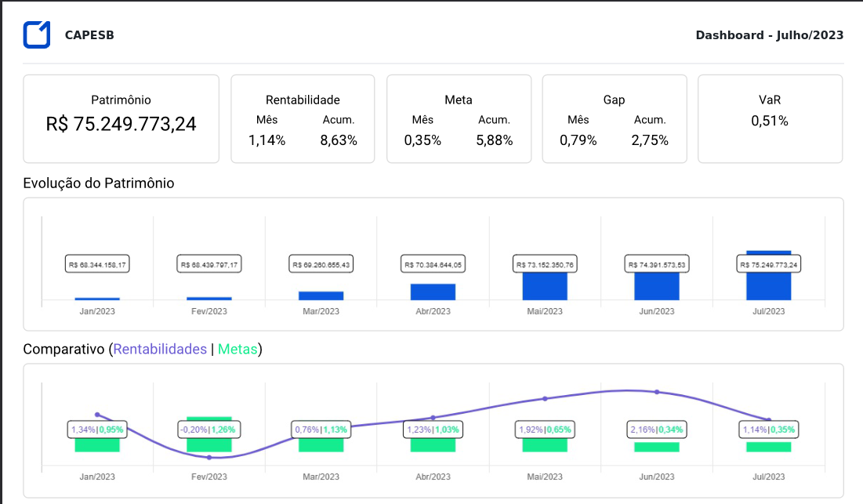The width and height of the screenshot is (863, 504).
Task: Click the Metas green legend label
Action: pyautogui.click(x=238, y=350)
